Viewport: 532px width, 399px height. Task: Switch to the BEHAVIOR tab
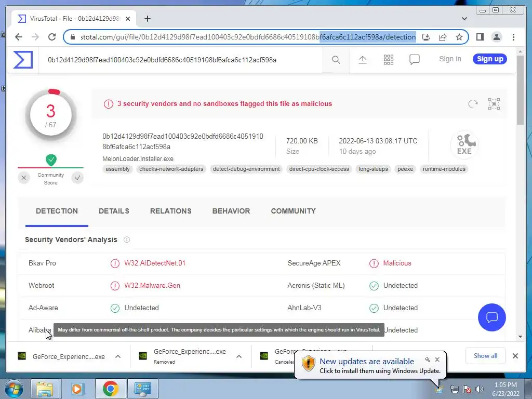tap(231, 211)
